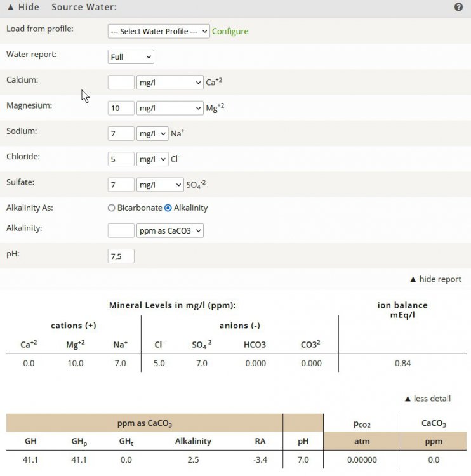Click the Configure link
471x476 pixels.
tap(230, 31)
